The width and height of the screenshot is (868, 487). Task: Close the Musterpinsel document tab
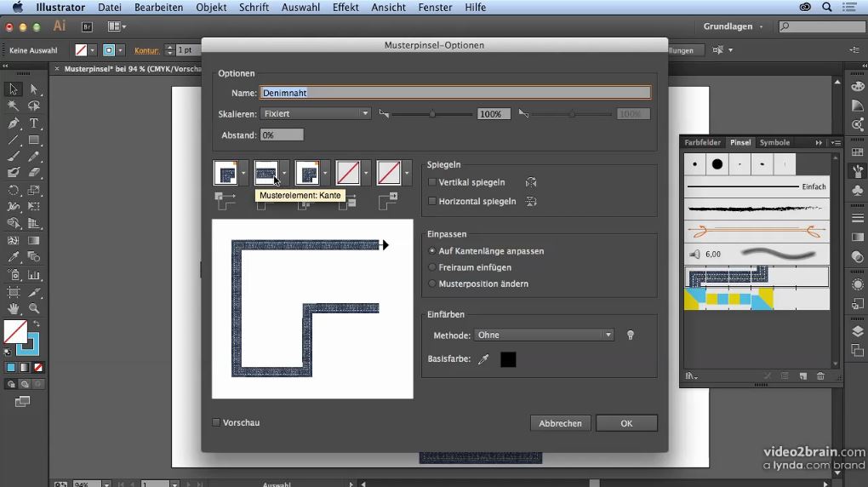(56, 69)
